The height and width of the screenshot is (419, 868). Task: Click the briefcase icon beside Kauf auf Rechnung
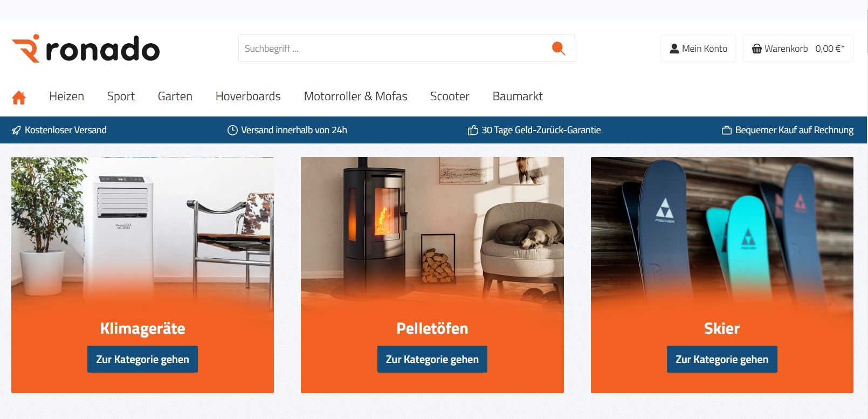point(727,130)
